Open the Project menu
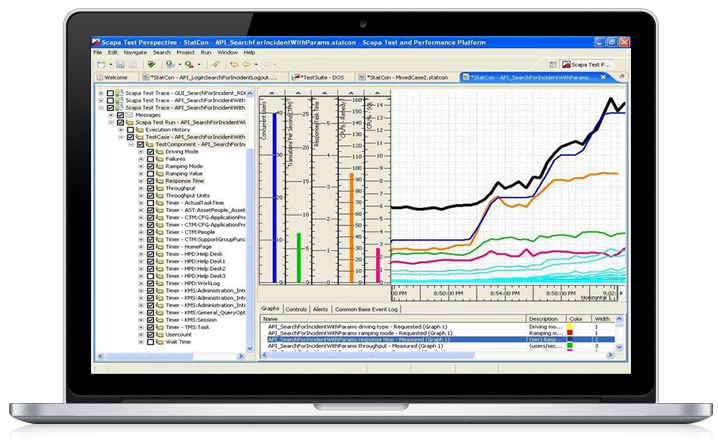 185,53
